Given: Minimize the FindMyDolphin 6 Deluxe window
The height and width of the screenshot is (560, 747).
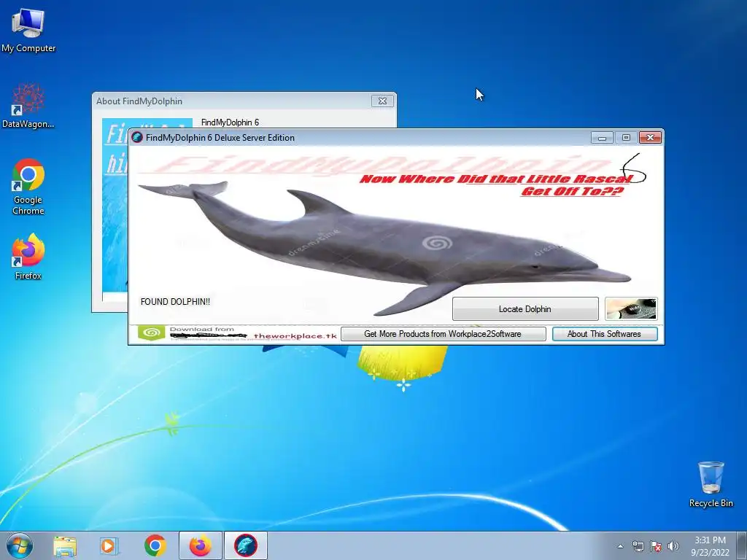Looking at the screenshot, I should 602,138.
